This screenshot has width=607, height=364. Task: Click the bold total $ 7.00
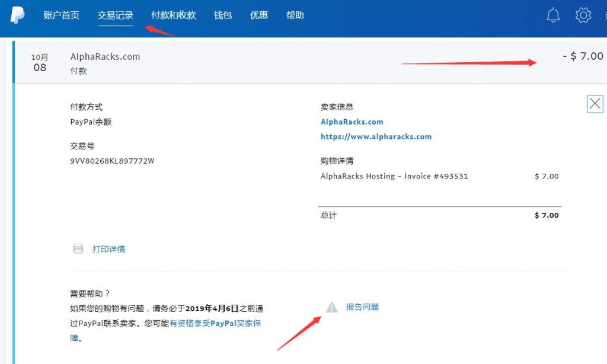(547, 215)
